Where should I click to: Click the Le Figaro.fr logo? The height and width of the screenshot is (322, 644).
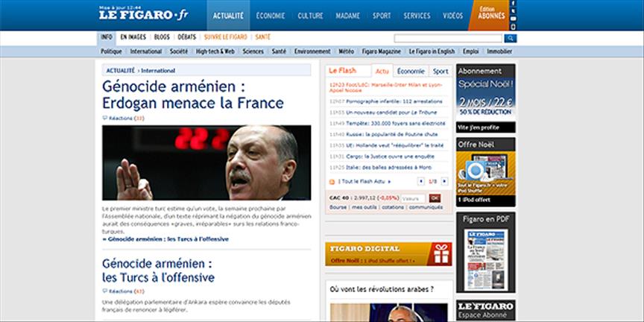143,15
